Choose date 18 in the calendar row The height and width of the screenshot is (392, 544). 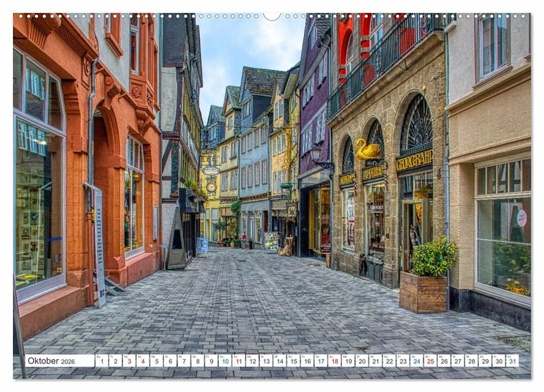tap(334, 361)
